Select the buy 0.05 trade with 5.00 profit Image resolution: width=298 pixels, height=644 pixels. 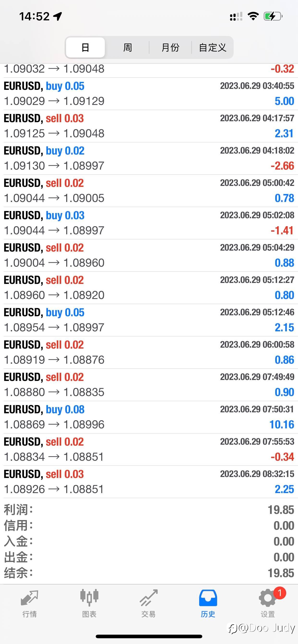[x=149, y=94]
